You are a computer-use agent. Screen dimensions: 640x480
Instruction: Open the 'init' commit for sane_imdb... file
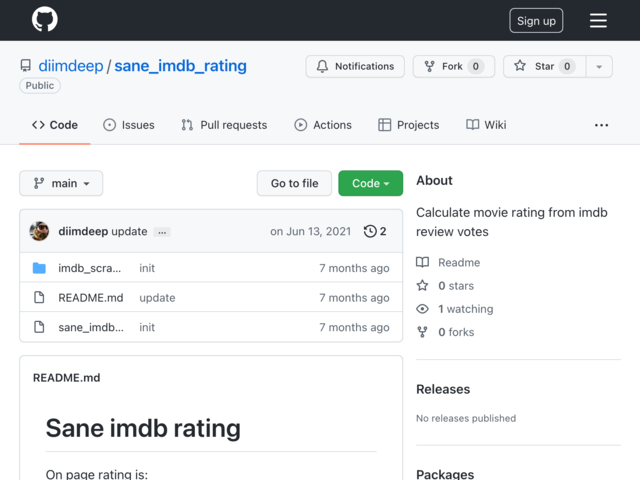[x=147, y=327]
